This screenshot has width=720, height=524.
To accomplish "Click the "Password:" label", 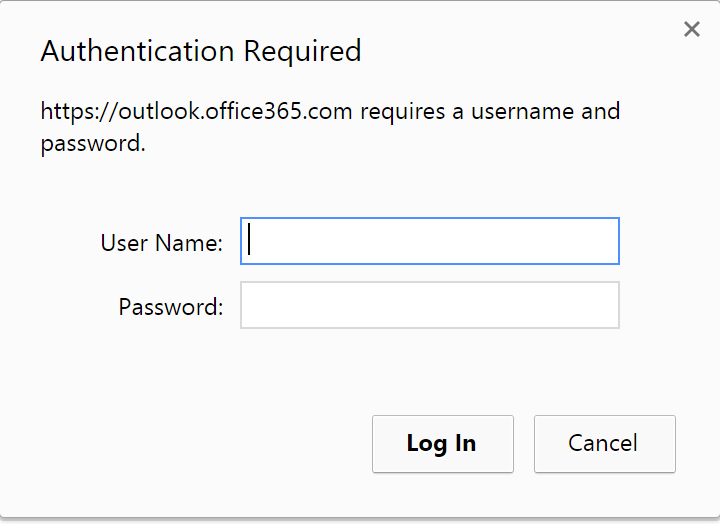I will (170, 306).
